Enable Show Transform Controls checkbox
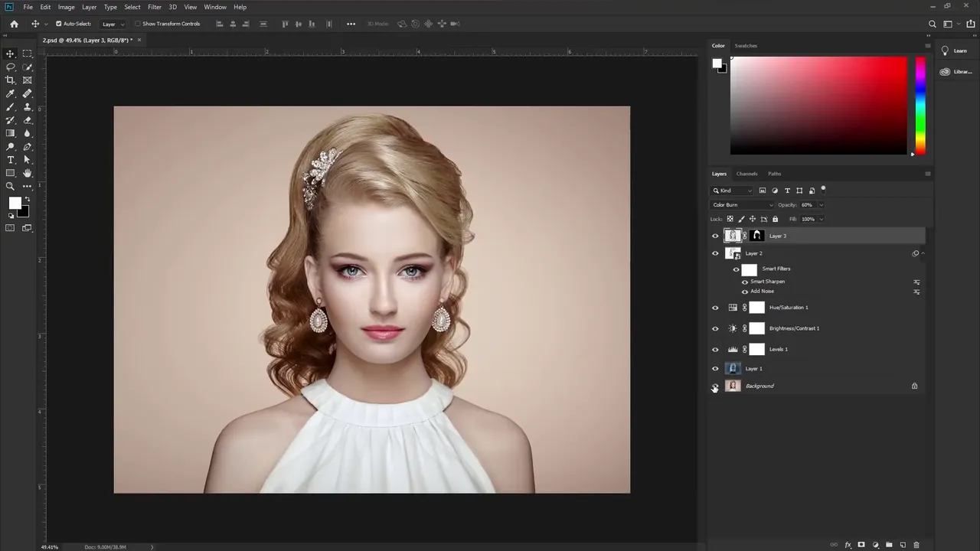 [138, 24]
